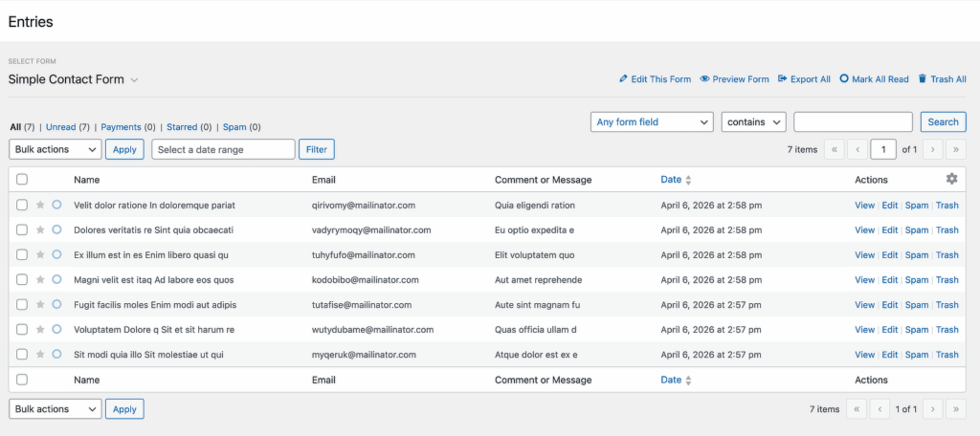980x436 pixels.
Task: Trash the kodobibo@mailinator.com entry
Action: pyautogui.click(x=947, y=280)
